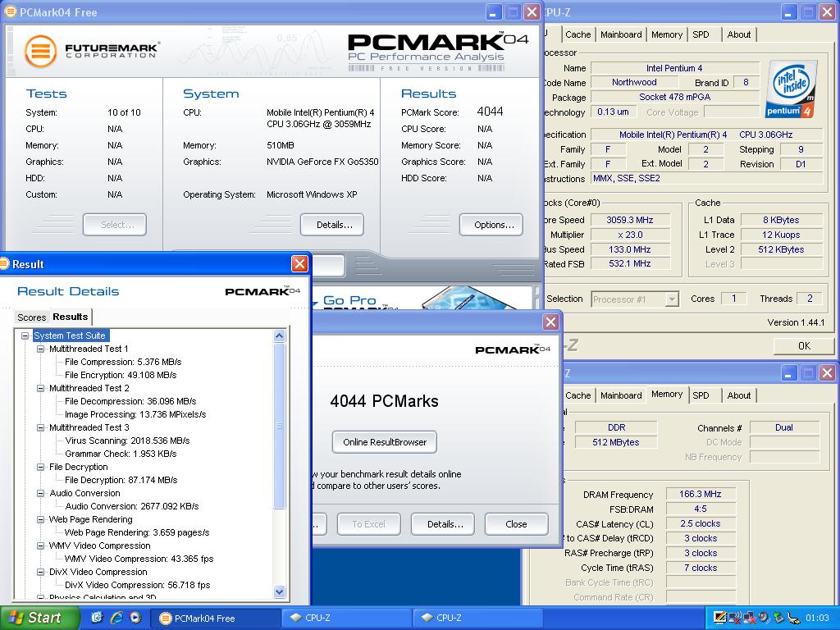Click the USB cable tray icon
The height and width of the screenshot is (630, 840).
[x=793, y=618]
